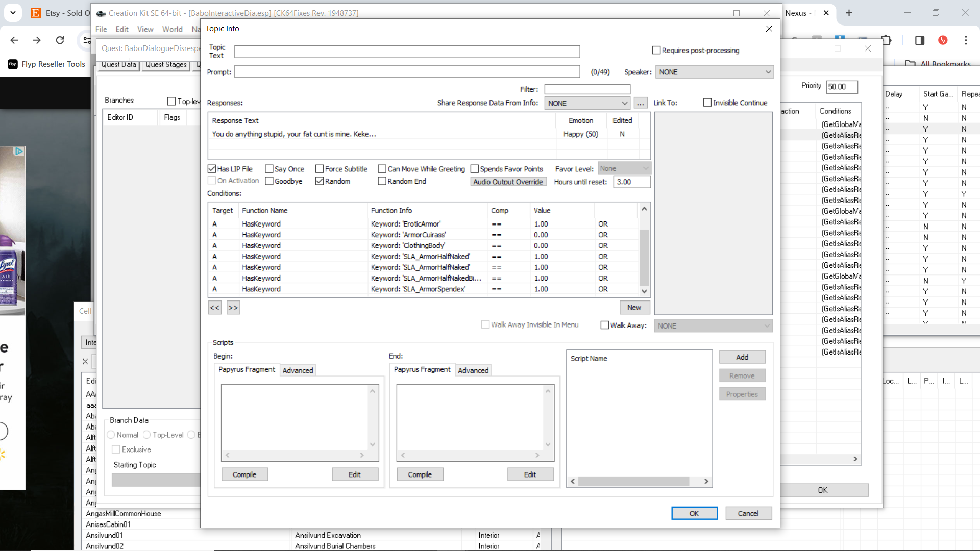
Task: Open the Edit menu in Creation Kit
Action: [x=122, y=29]
